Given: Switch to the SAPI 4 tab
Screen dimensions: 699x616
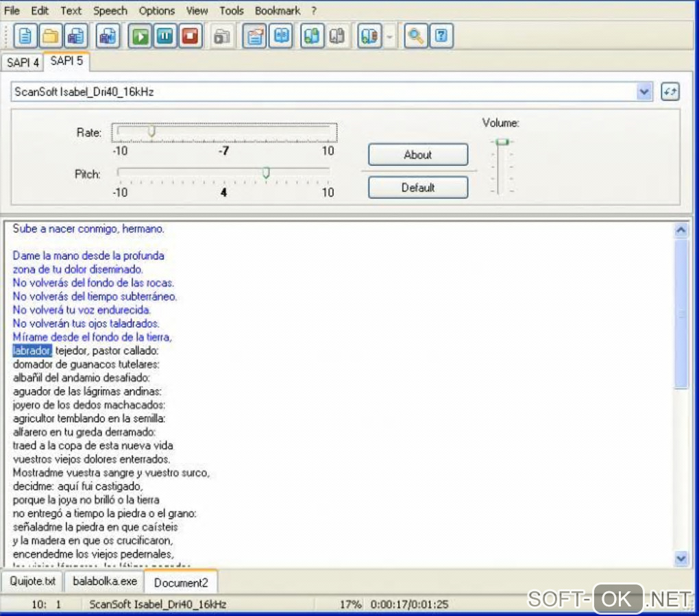Looking at the screenshot, I should [x=23, y=62].
